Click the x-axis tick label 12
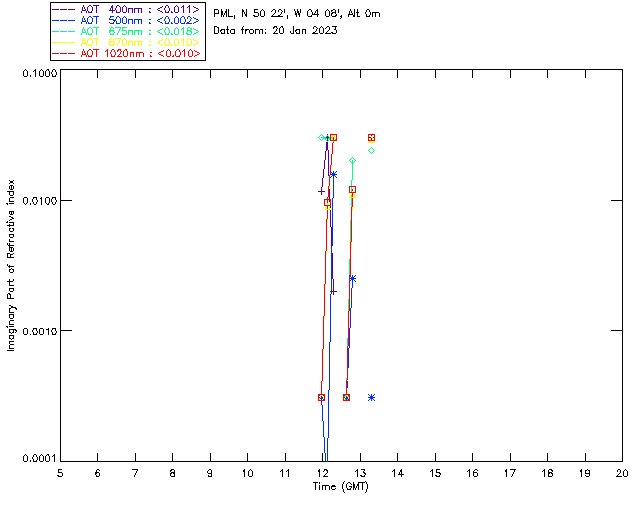The width and height of the screenshot is (640, 512). click(x=322, y=473)
